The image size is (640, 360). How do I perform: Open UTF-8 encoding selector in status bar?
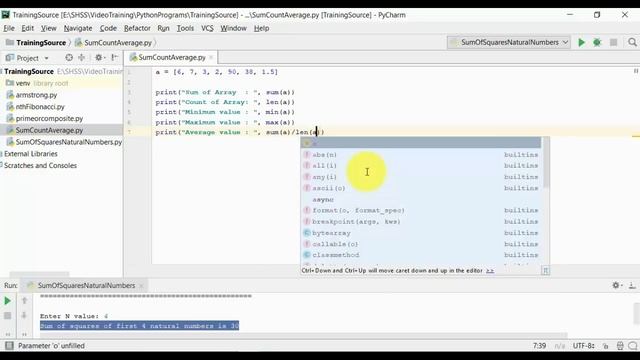pos(583,346)
